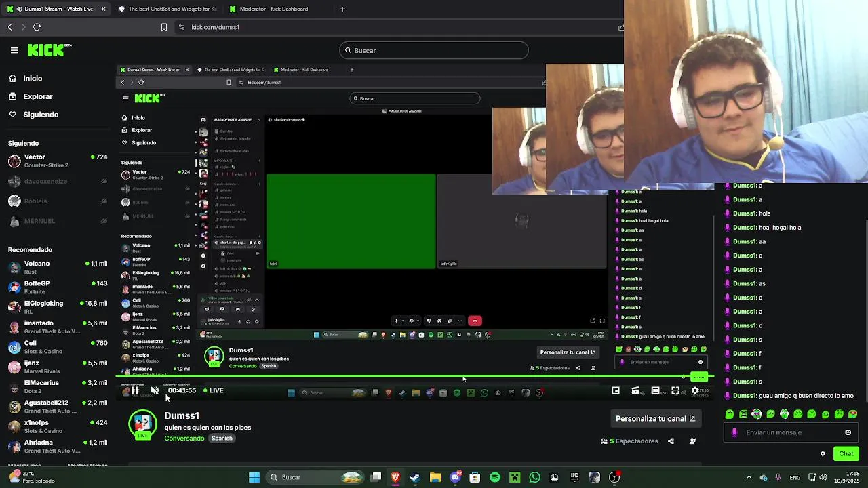Open Cell Slots & Casino channel
The image size is (868, 488).
tap(58, 347)
